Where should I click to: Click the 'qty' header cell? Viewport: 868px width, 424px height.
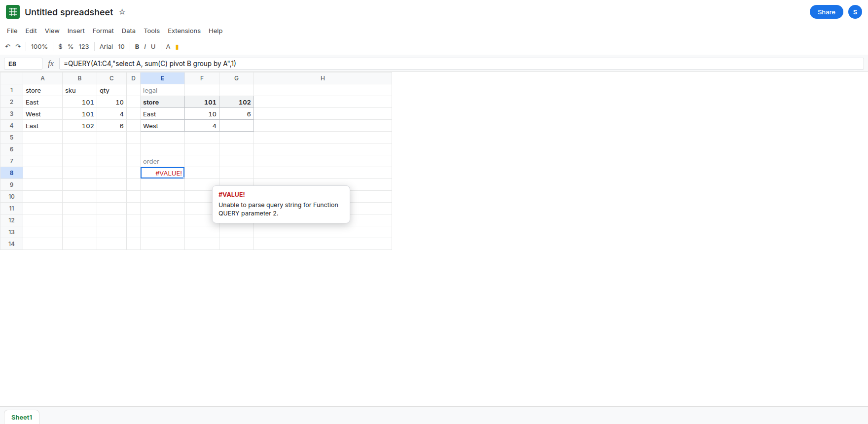(111, 90)
